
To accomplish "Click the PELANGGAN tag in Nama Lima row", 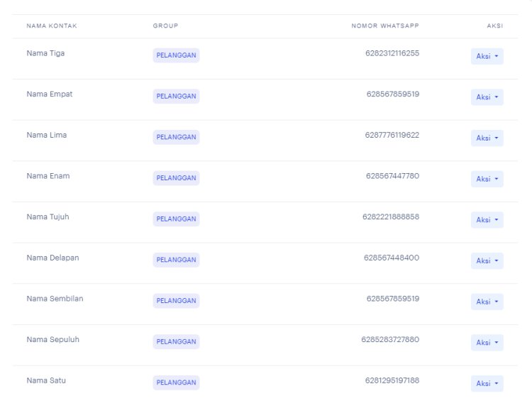I will tap(176, 138).
